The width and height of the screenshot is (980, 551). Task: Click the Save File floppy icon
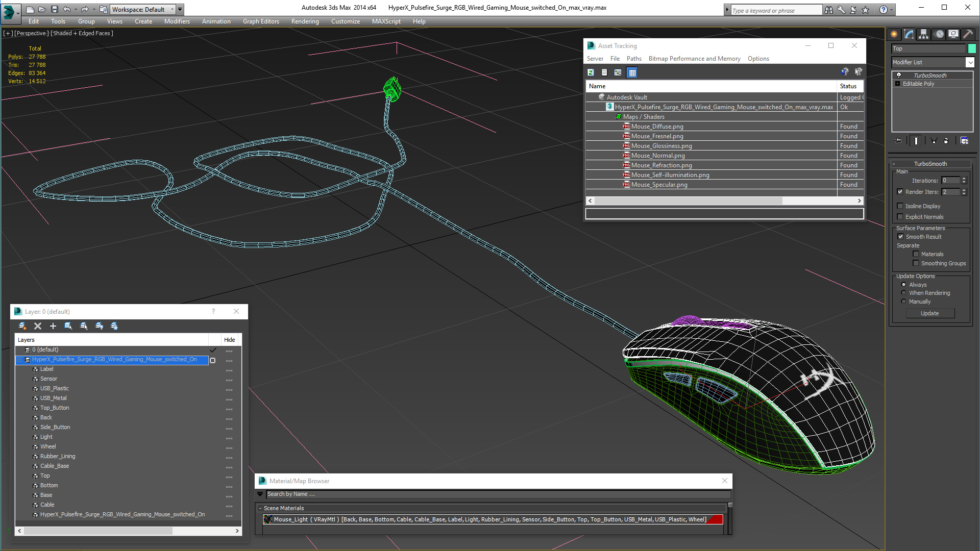tap(55, 9)
